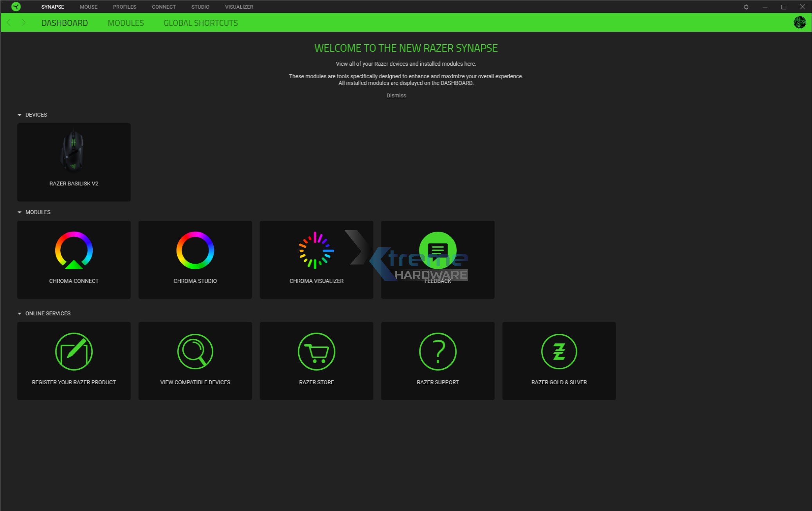
Task: Click the Razer logo in title bar
Action: click(16, 7)
